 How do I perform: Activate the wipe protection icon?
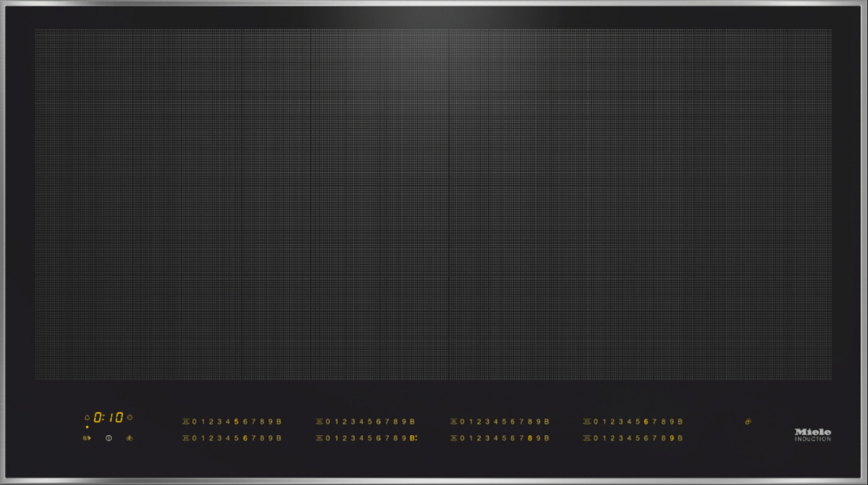pos(130,438)
